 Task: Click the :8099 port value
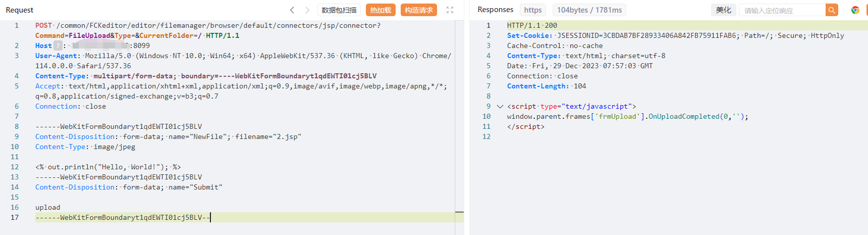(140, 45)
